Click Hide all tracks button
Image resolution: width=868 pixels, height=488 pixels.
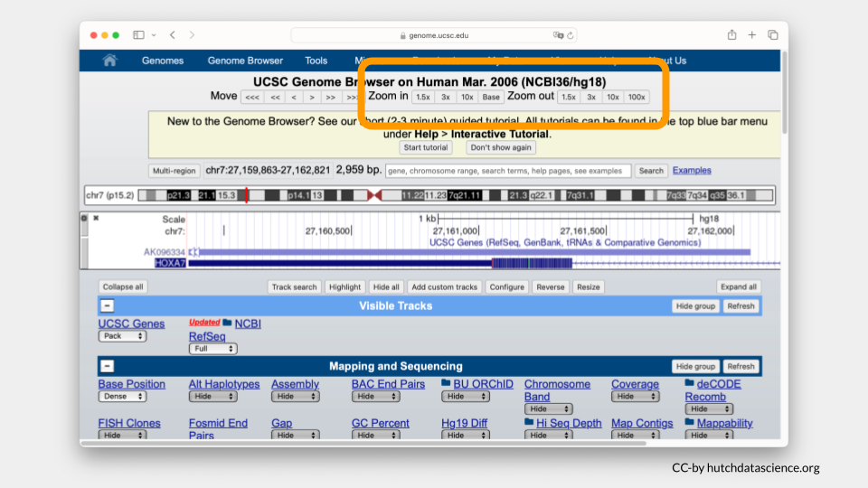[386, 286]
